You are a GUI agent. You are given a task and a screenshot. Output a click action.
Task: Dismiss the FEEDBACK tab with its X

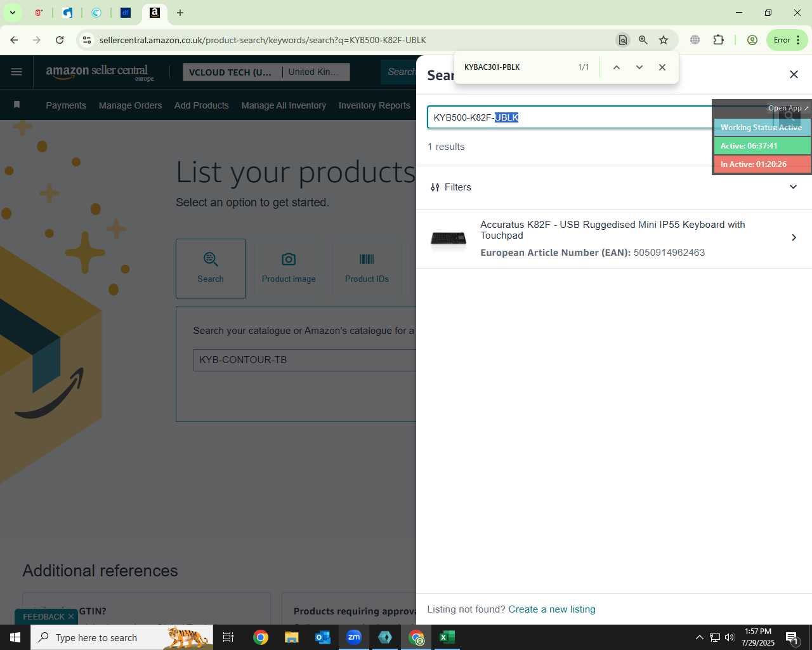pos(71,616)
